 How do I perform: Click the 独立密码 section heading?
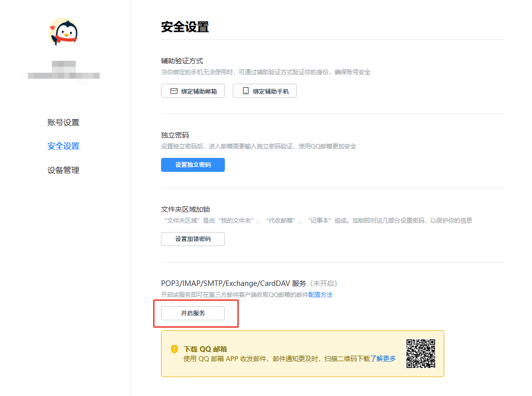pyautogui.click(x=175, y=135)
